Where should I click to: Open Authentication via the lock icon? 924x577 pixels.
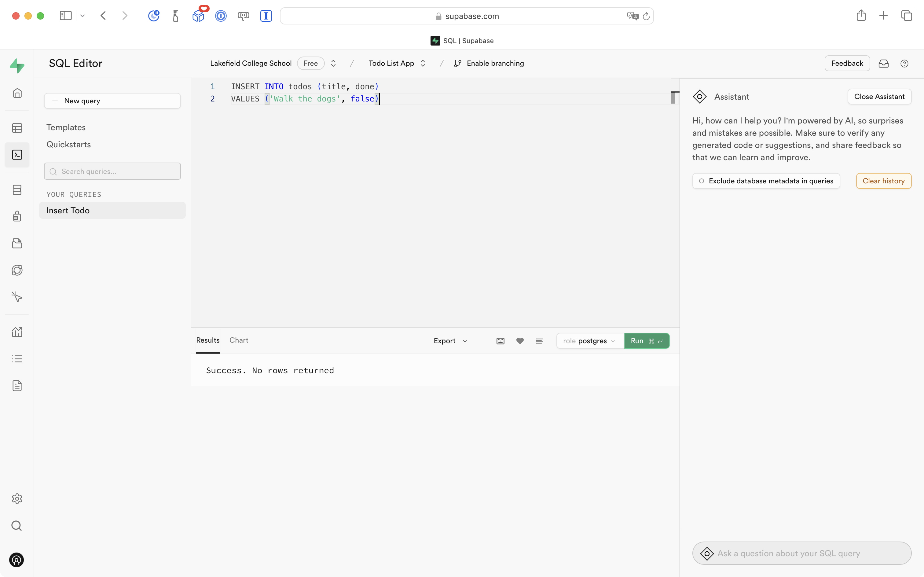pyautogui.click(x=17, y=216)
